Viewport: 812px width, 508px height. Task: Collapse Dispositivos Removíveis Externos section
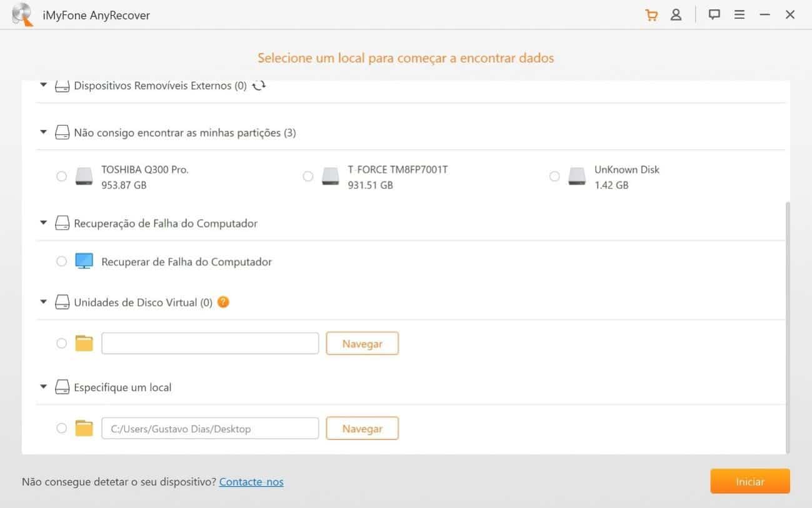tap(43, 85)
